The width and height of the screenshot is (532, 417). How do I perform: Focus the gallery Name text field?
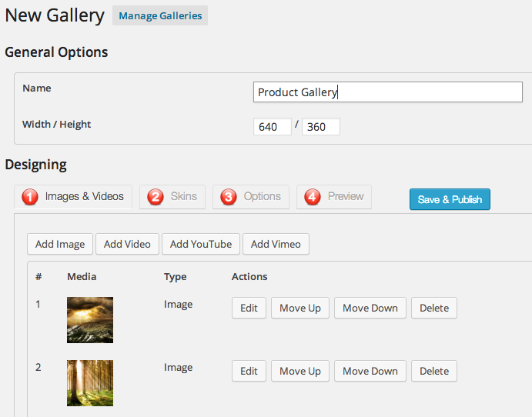pyautogui.click(x=388, y=92)
